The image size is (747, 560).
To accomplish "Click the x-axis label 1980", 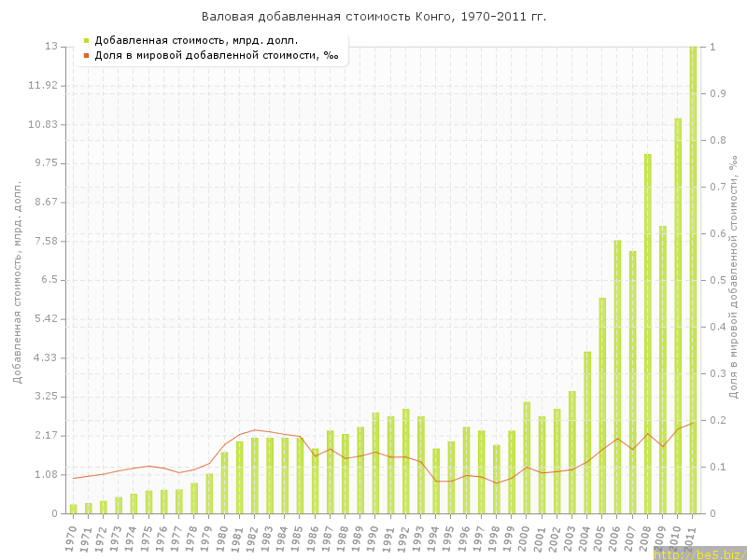I will [222, 537].
